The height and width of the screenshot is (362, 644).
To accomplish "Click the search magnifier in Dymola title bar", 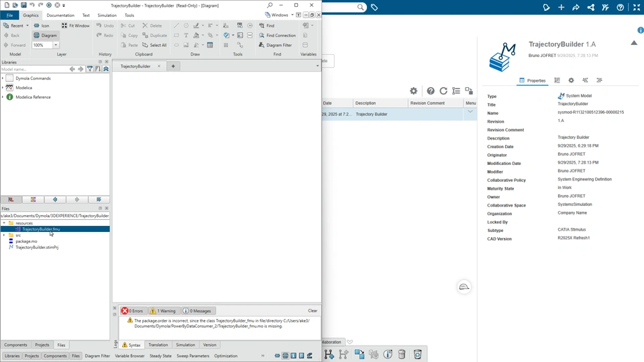I will (x=270, y=5).
